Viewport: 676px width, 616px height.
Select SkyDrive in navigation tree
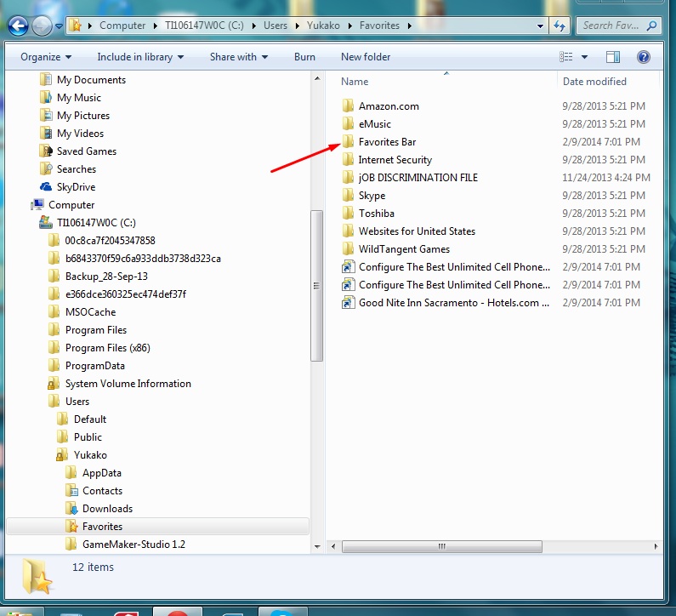(x=76, y=187)
